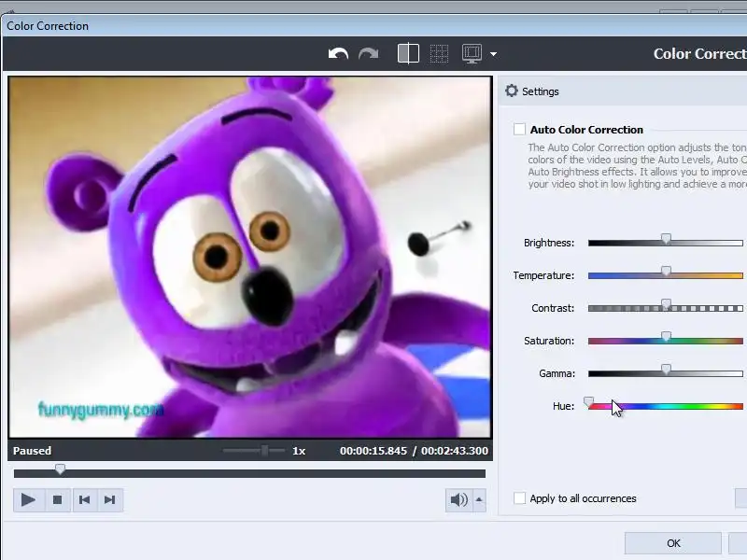The image size is (747, 560).
Task: Stop the video playback
Action: (58, 500)
